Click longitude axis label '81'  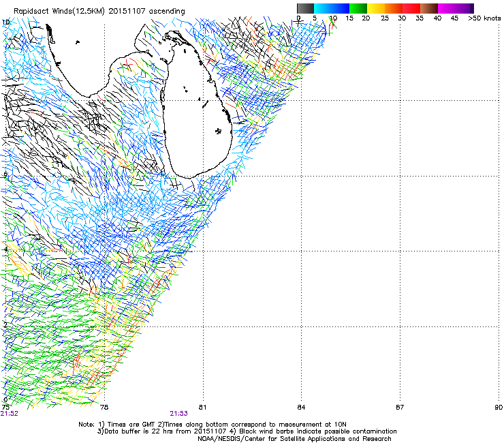(x=202, y=408)
